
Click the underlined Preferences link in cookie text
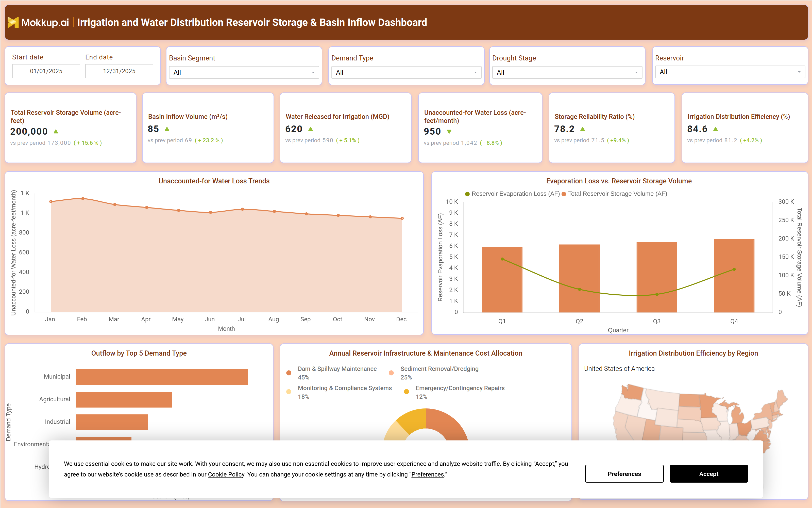[x=428, y=474]
